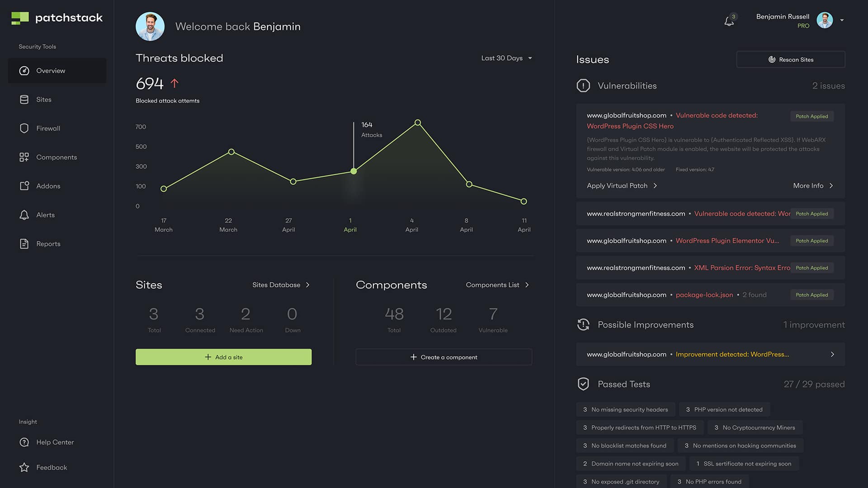Viewport: 868px width, 488px height.
Task: Click Create a component button
Action: pos(444,357)
